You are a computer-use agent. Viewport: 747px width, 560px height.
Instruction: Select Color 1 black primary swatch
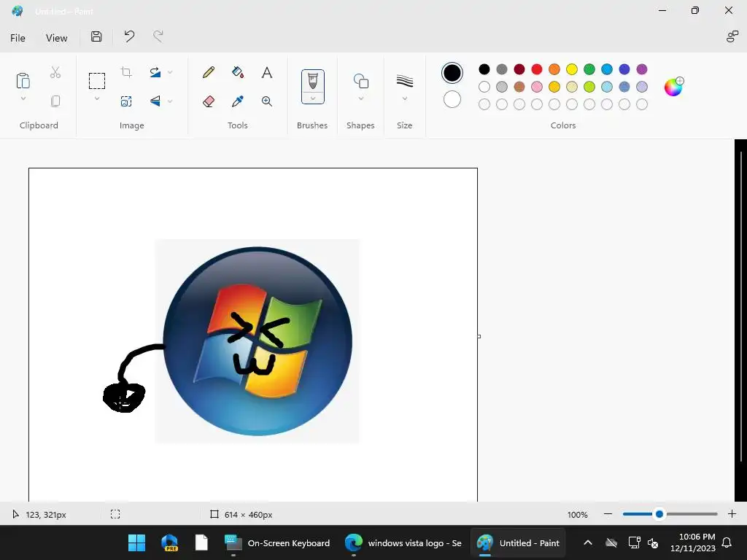coord(452,73)
